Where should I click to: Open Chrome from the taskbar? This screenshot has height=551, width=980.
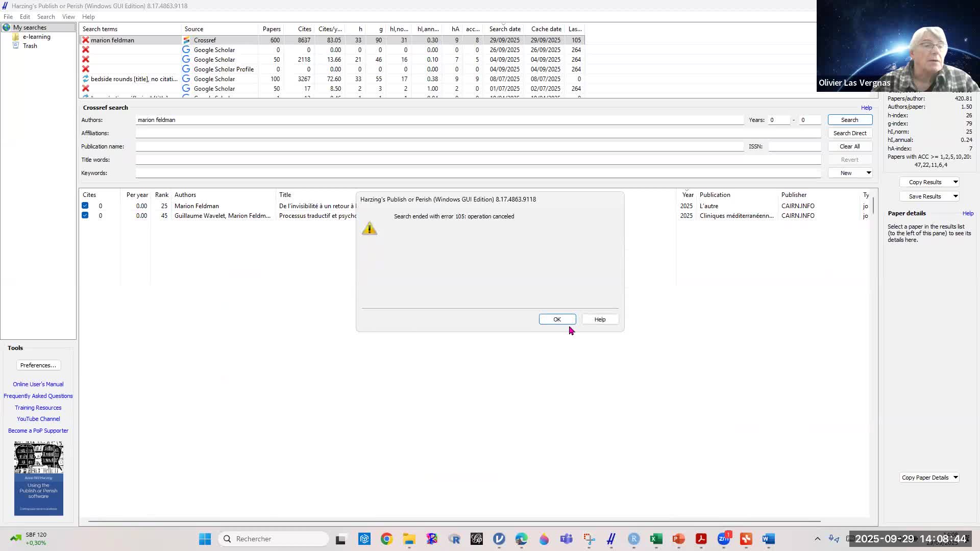[386, 539]
